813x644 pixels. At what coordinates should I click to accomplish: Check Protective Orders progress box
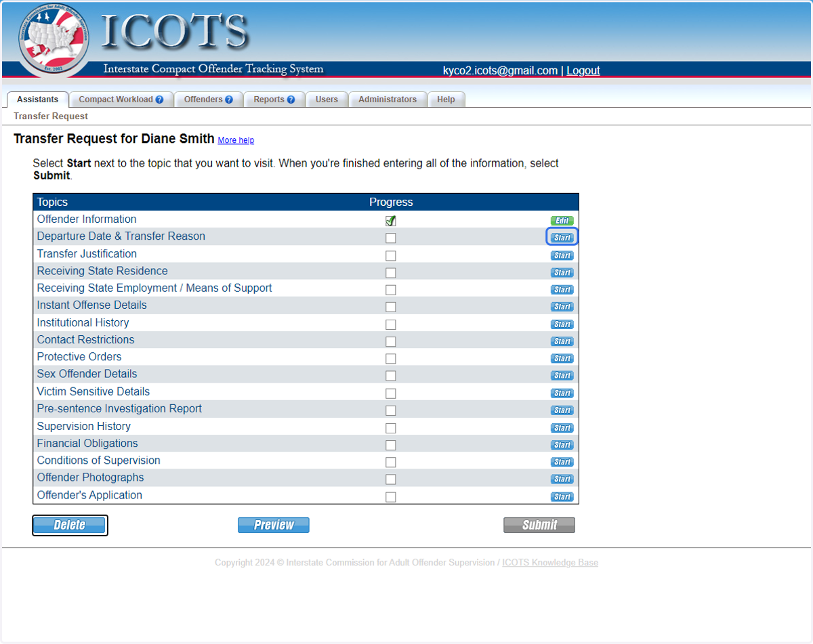[390, 359]
